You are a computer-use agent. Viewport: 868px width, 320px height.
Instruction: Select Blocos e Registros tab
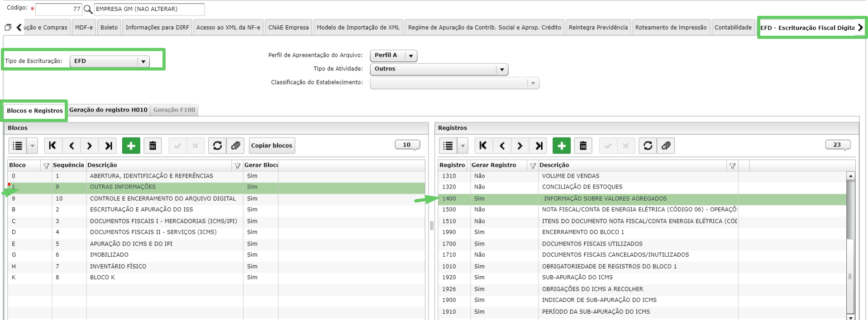(35, 111)
